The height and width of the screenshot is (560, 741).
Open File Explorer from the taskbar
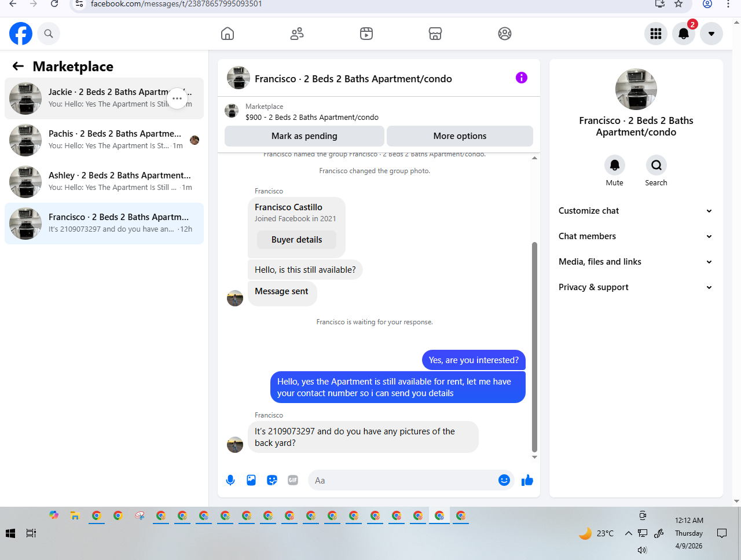pos(75,515)
